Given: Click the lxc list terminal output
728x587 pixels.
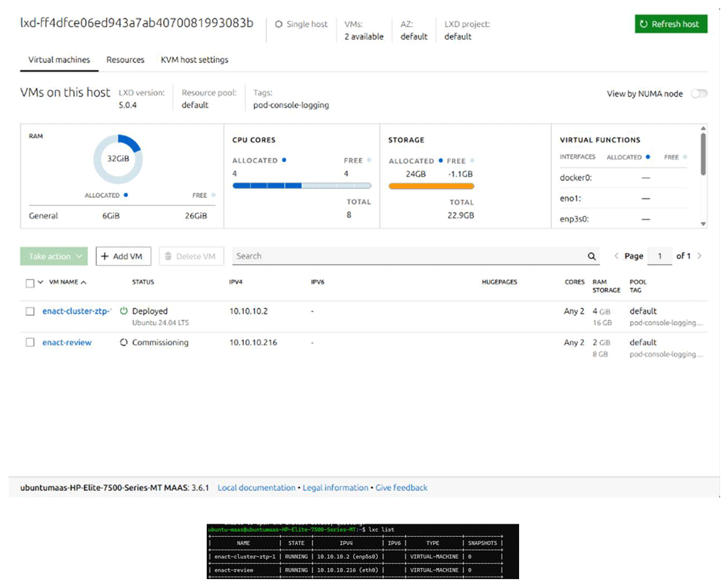Looking at the screenshot, I should pyautogui.click(x=363, y=551).
